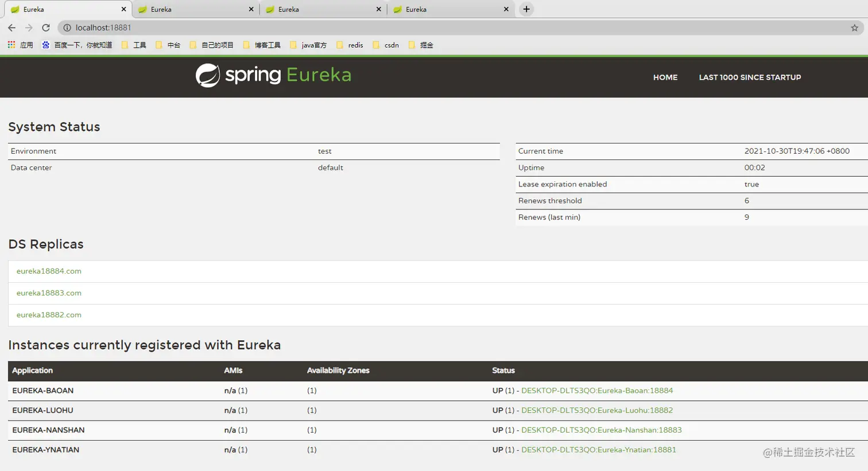Open replica link eureka18883.com
The width and height of the screenshot is (868, 471).
point(49,293)
